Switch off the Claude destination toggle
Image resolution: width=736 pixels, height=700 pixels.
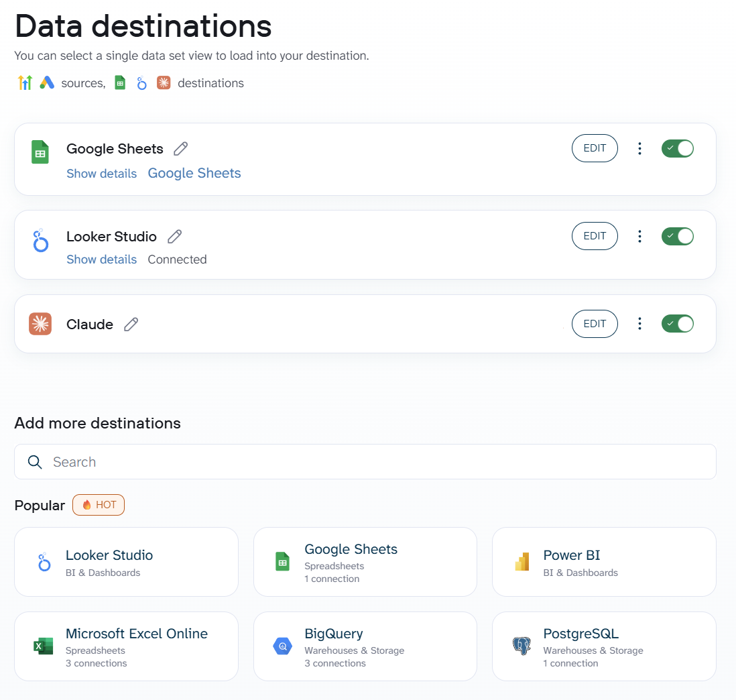click(x=677, y=323)
